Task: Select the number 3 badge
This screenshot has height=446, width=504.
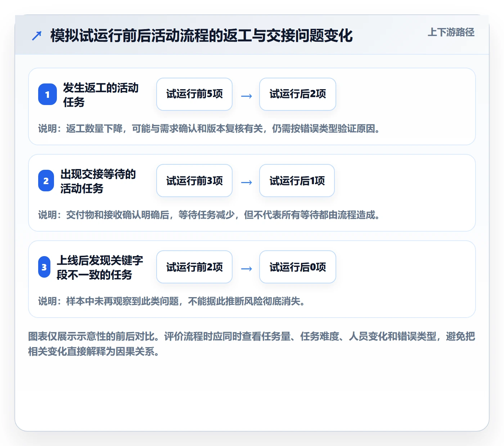Action: [44, 267]
